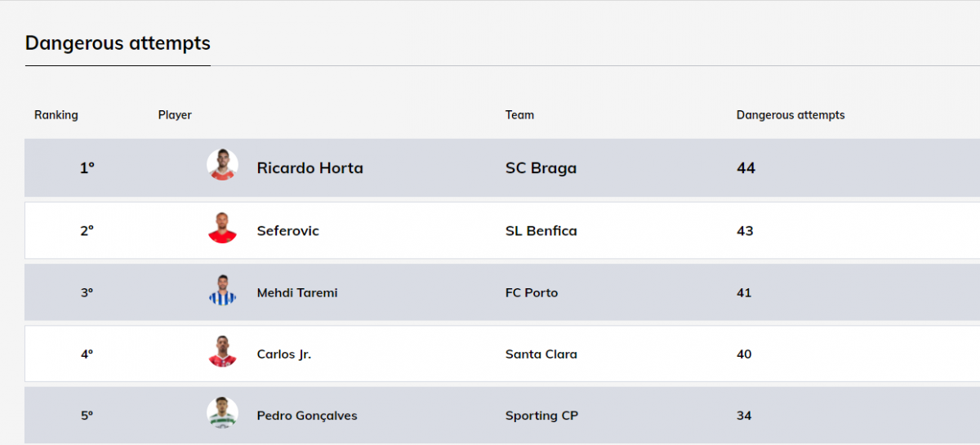Image resolution: width=980 pixels, height=445 pixels.
Task: Click the FC Porto team name
Action: click(x=532, y=292)
